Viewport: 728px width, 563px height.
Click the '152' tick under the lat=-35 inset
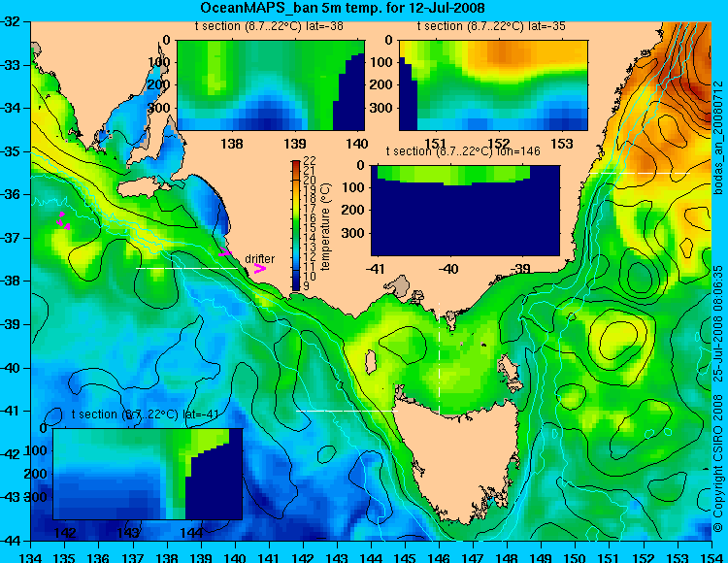[499, 144]
